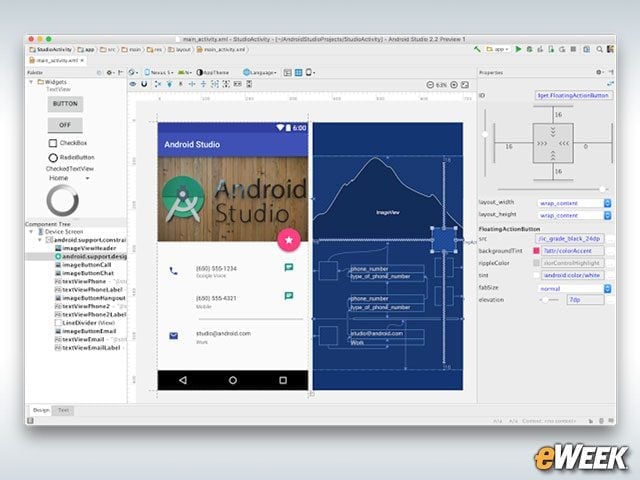This screenshot has width=640, height=480.
Task: Click the BUTTON widget in palette
Action: coord(65,104)
